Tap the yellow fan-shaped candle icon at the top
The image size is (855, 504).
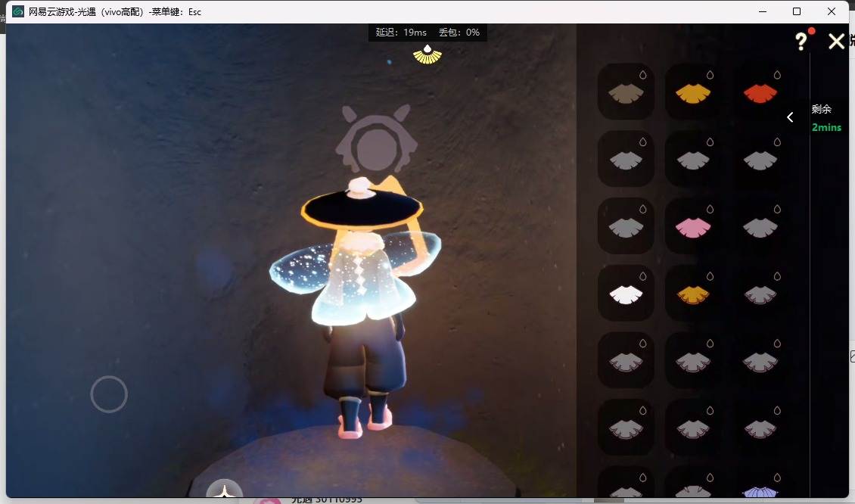(x=427, y=54)
